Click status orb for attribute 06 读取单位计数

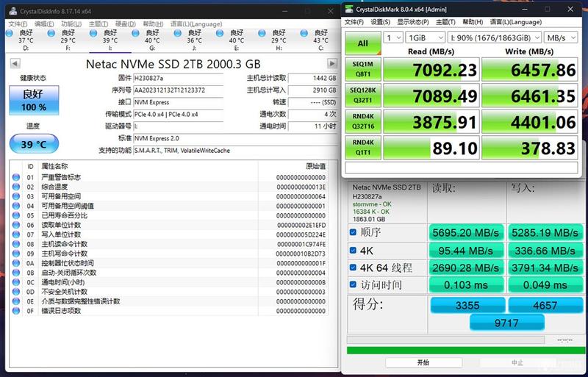16,225
